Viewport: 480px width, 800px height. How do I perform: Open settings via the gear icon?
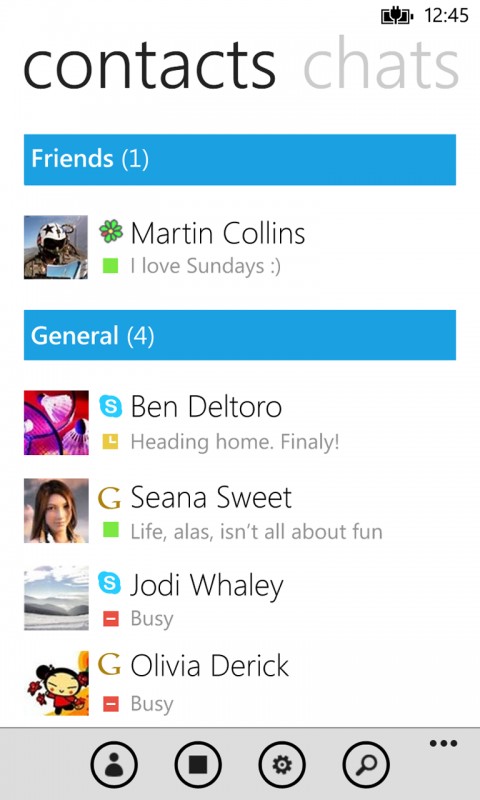click(282, 765)
